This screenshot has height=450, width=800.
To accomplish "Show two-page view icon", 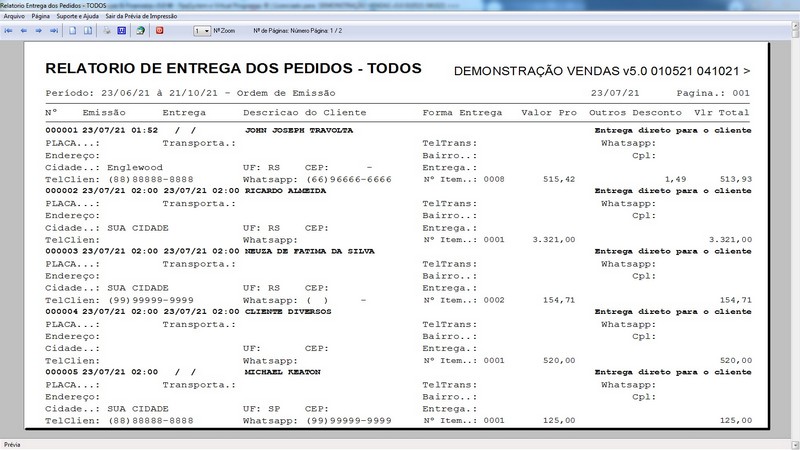I will (88, 31).
